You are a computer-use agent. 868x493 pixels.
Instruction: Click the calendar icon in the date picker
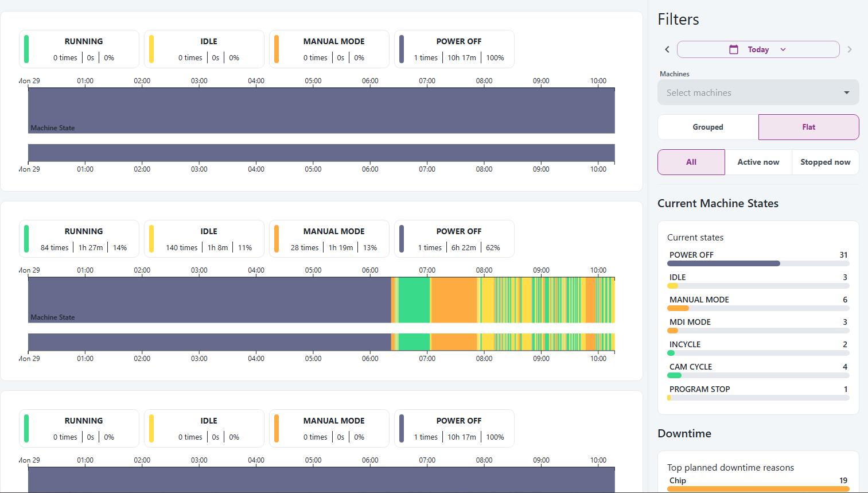coord(734,49)
